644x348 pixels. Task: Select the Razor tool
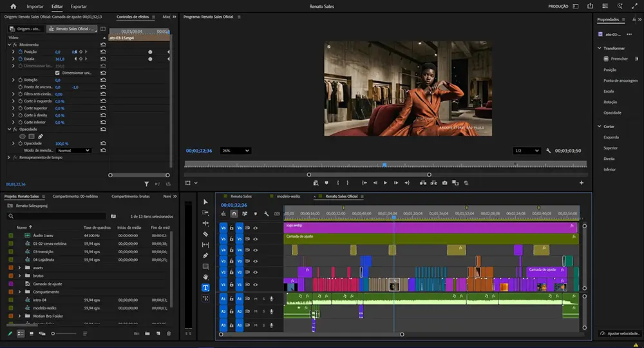(205, 234)
